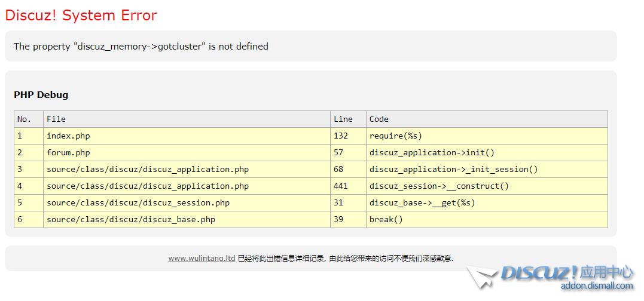Image resolution: width=644 pixels, height=301 pixels.
Task: Click the "No." column header
Action: pyautogui.click(x=24, y=119)
